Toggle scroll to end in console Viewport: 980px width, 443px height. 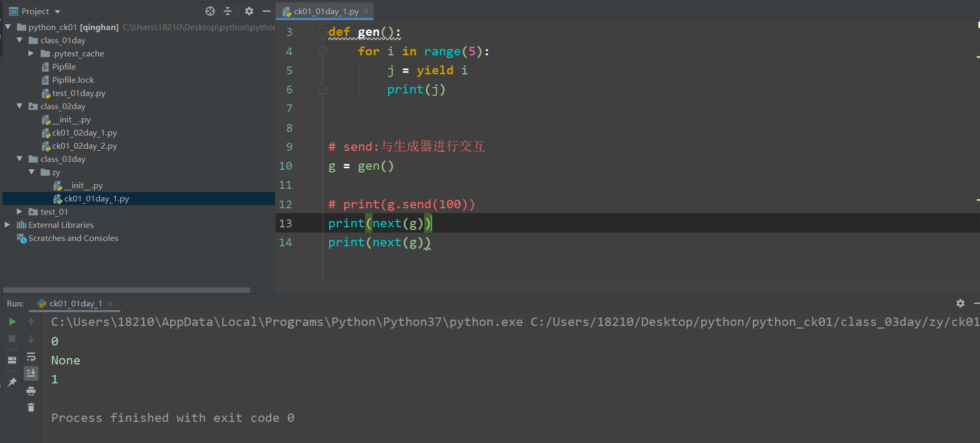pos(31,373)
